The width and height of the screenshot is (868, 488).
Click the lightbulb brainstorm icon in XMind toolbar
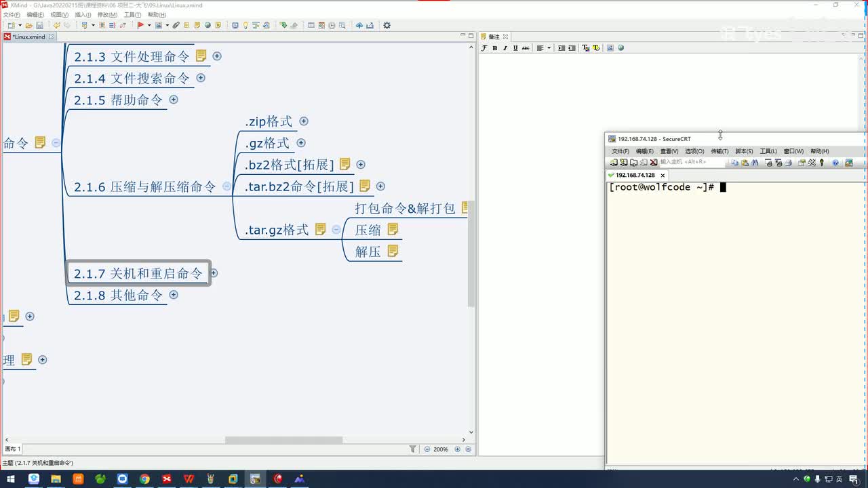coord(245,25)
